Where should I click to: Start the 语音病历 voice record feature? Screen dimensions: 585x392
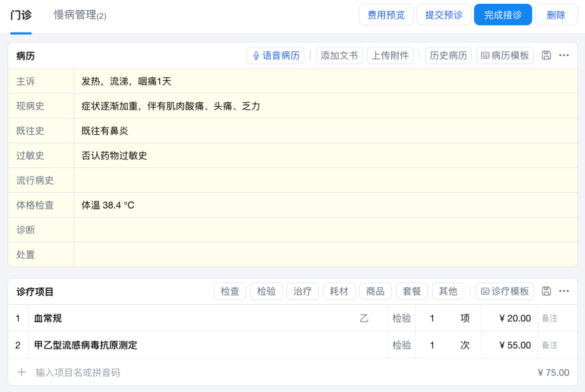click(x=275, y=55)
